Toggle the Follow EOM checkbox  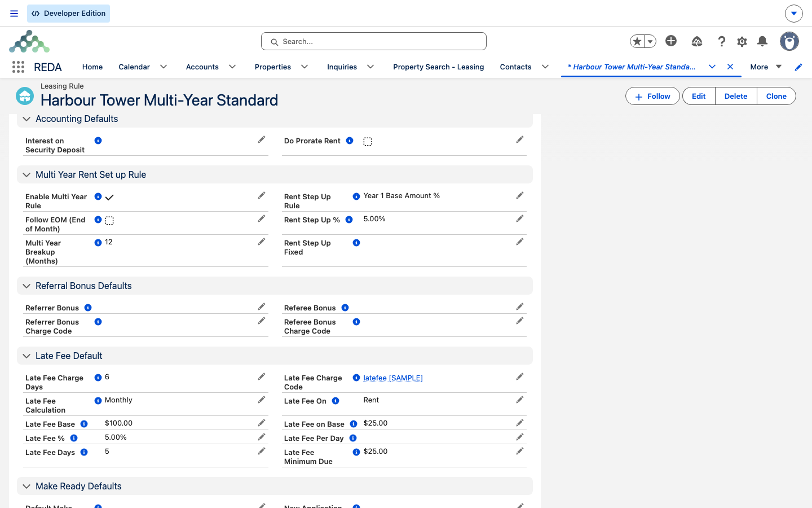point(109,221)
